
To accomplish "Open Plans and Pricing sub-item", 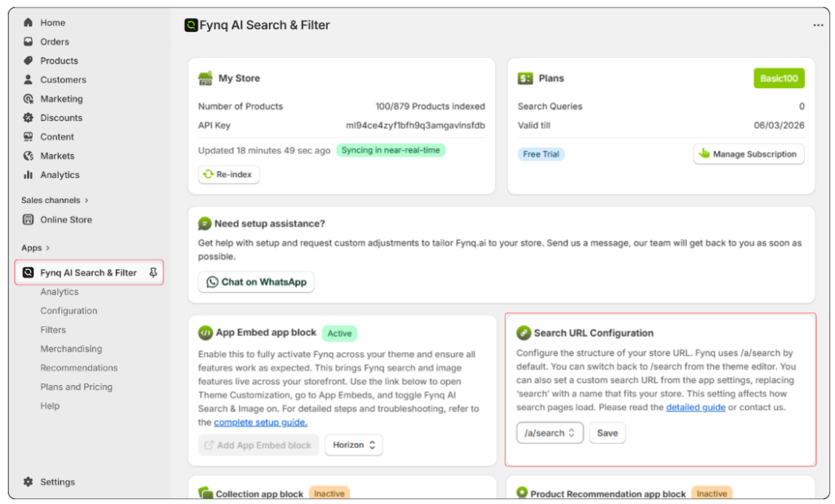I will pyautogui.click(x=77, y=387).
